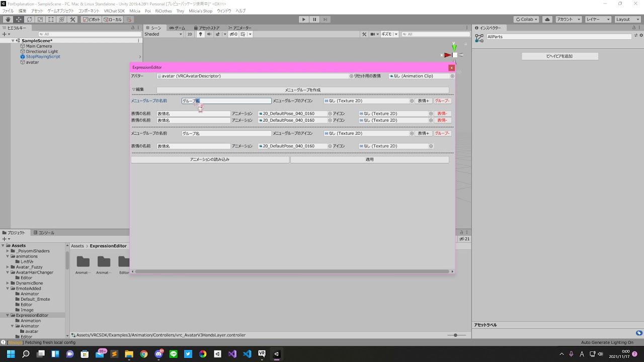This screenshot has width=644, height=362.
Task: Toggle scene audio speaker icon
Action: click(209, 34)
